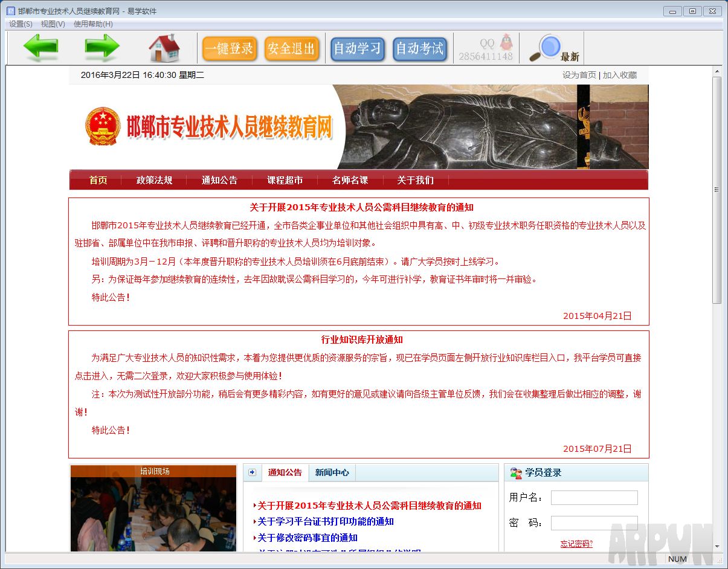The image size is (728, 569).
Task: Start 自动学习 auto-study mode
Action: coord(357,48)
